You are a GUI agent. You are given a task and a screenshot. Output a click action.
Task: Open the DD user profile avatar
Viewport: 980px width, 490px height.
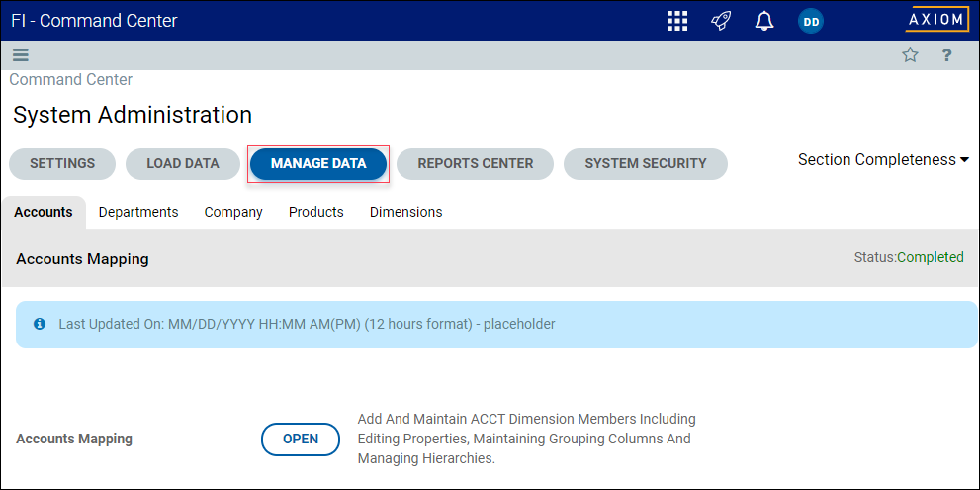(x=811, y=21)
